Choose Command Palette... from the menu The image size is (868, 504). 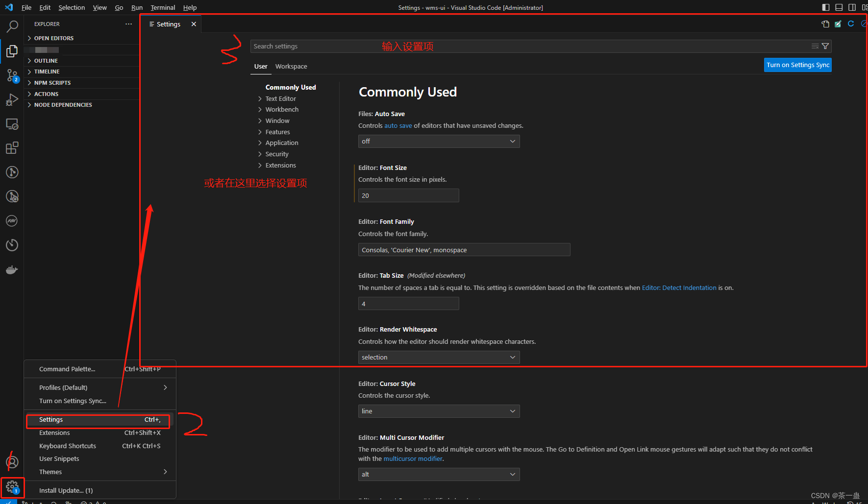pos(100,369)
